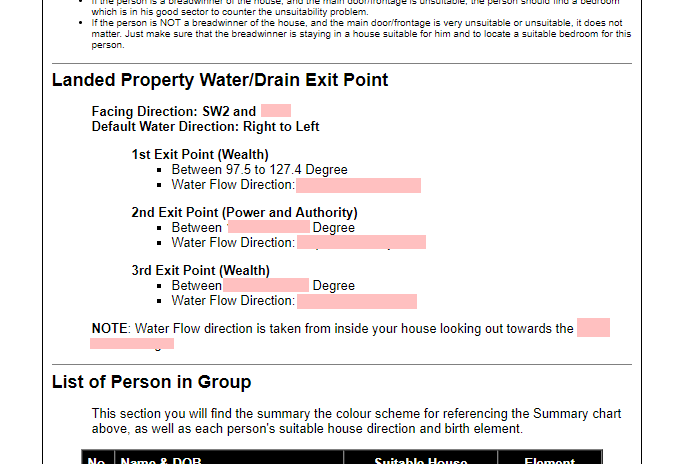Click the redacted box ending the NOTE line
This screenshot has height=464, width=678.
coord(593,328)
